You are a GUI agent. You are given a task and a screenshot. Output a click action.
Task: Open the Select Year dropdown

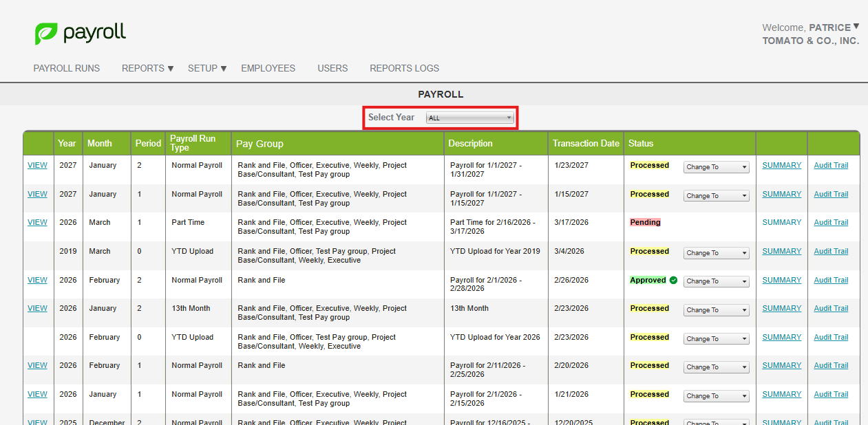click(470, 118)
